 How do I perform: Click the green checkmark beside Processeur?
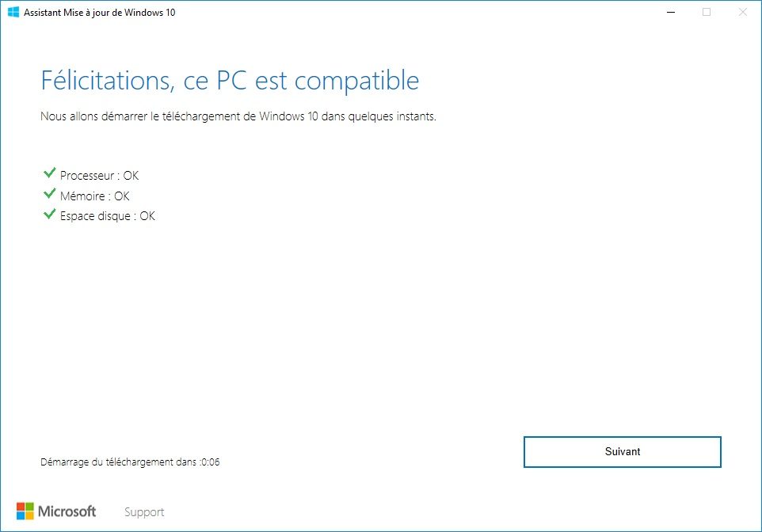[50, 173]
